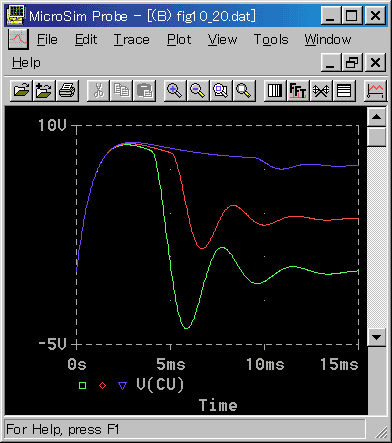The height and width of the screenshot is (443, 392).
Task: Select the Zoom Area magnifier icon
Action: pyautogui.click(x=221, y=90)
